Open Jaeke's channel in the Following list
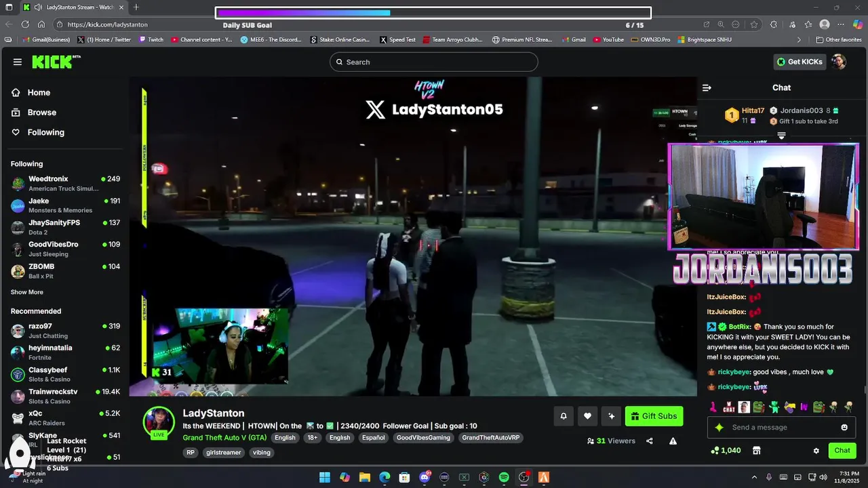The height and width of the screenshot is (488, 868). [65, 205]
